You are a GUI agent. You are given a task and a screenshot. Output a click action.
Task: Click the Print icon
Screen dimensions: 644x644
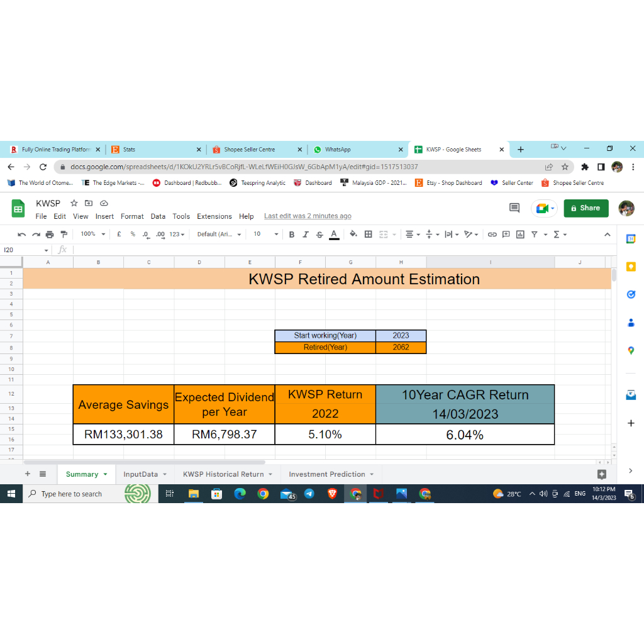pyautogui.click(x=50, y=235)
